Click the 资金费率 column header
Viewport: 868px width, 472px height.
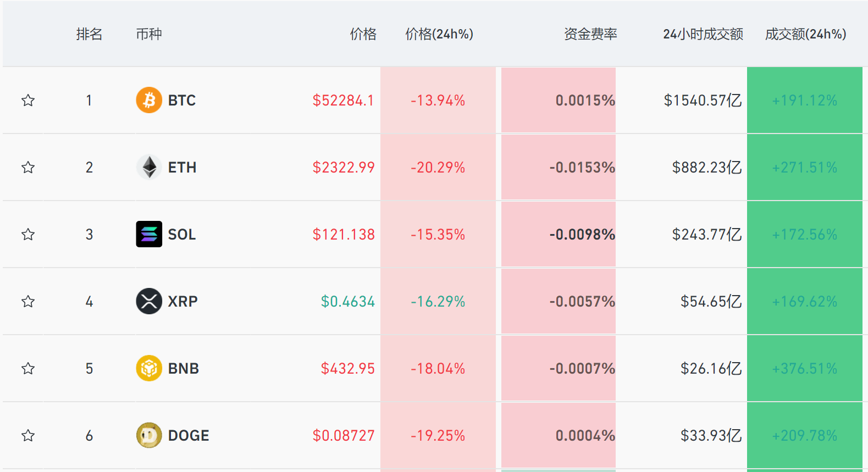[590, 34]
